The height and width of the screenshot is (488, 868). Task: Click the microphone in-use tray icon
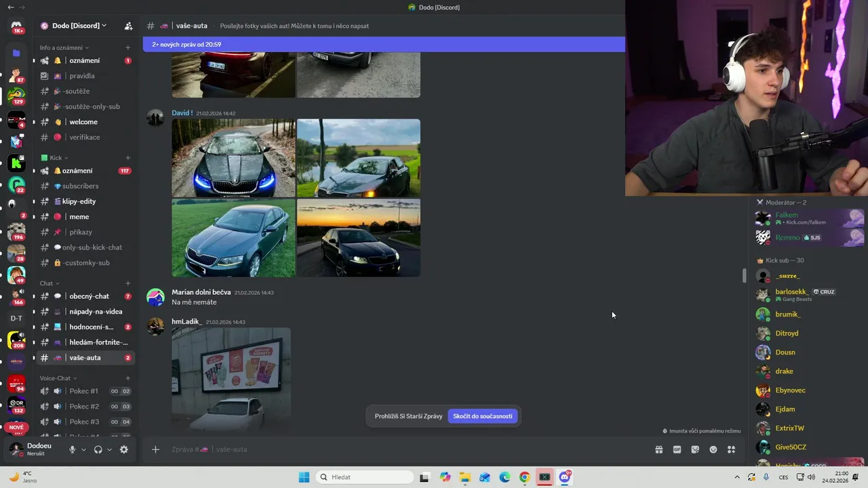pyautogui.click(x=766, y=477)
